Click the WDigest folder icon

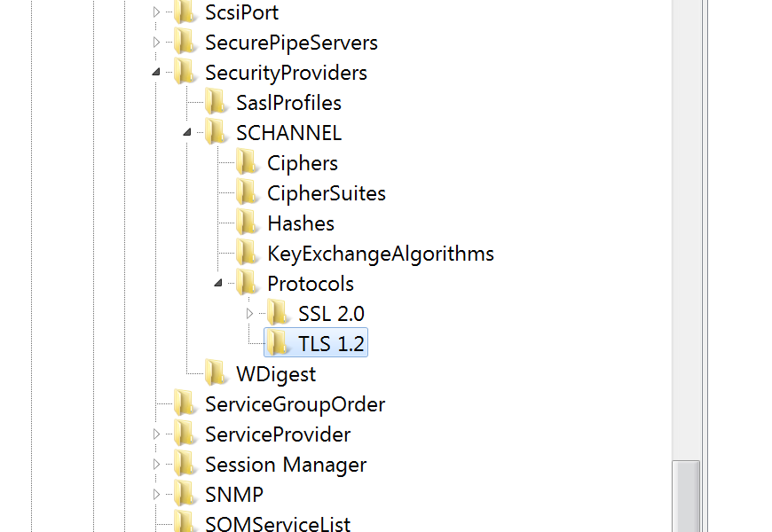(x=216, y=374)
